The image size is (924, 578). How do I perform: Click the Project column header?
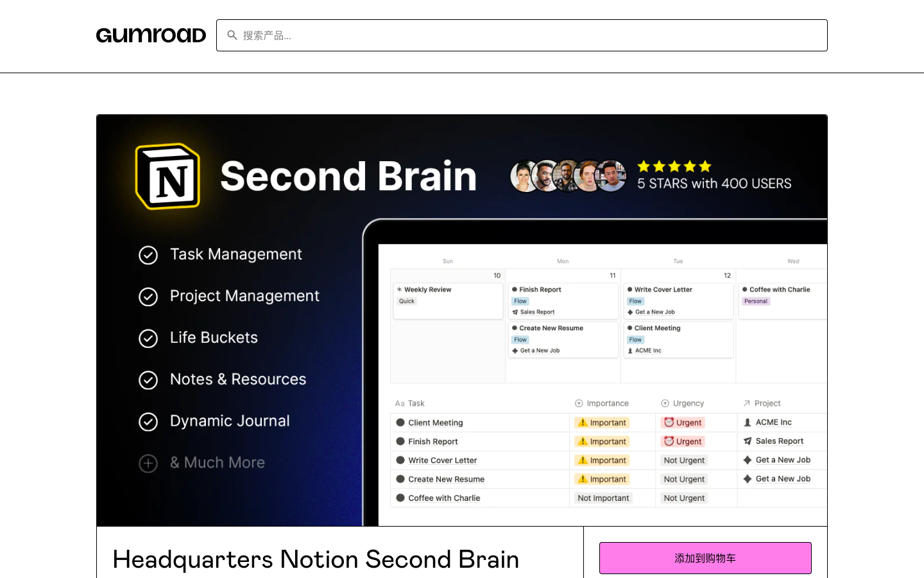tap(762, 403)
